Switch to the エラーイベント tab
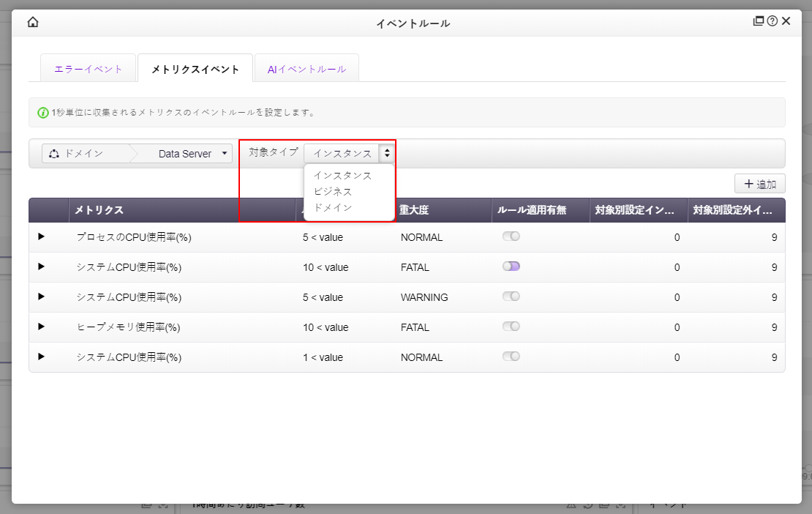The image size is (812, 514). 88,69
